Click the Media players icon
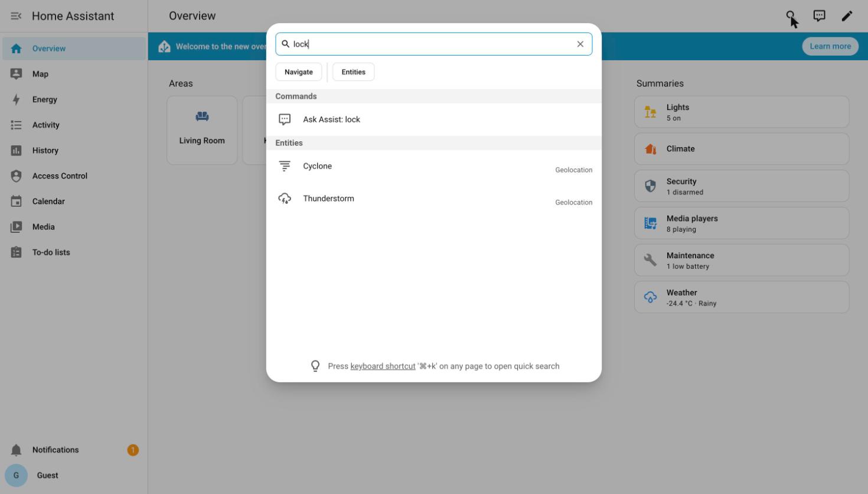 pos(650,223)
